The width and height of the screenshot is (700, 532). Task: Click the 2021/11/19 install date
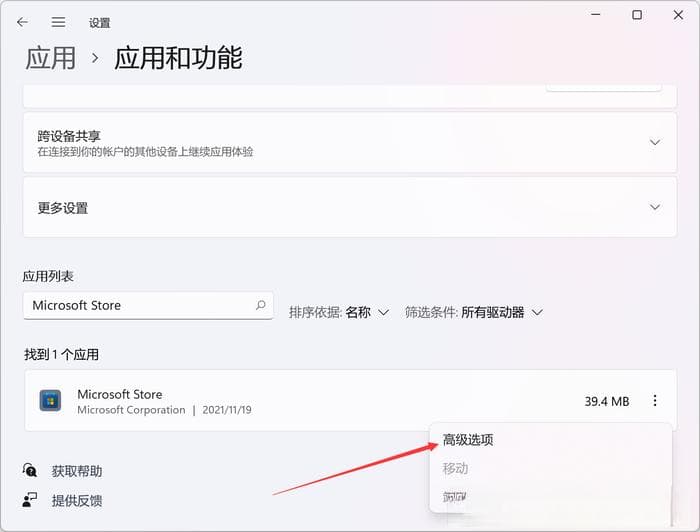click(227, 410)
